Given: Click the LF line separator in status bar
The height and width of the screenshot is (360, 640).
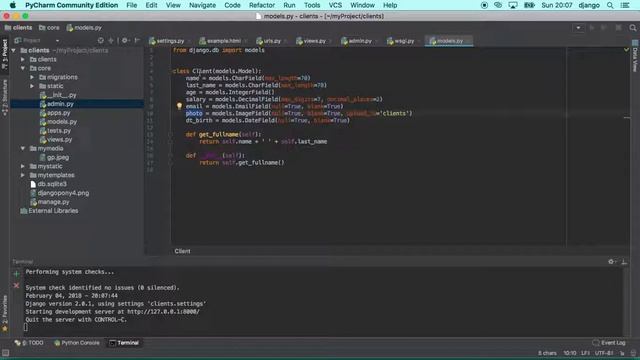Looking at the screenshot, I should 585,353.
